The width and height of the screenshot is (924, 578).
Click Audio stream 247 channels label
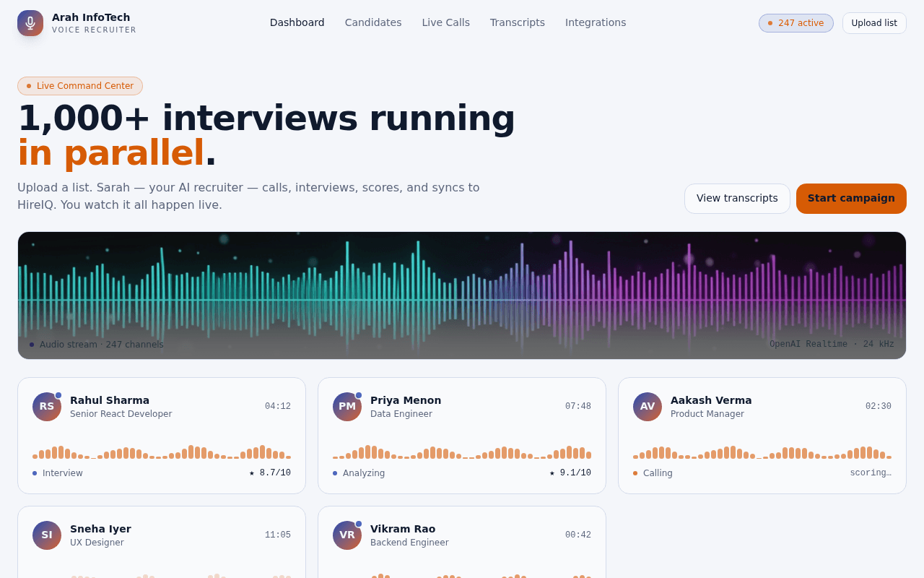click(x=97, y=345)
